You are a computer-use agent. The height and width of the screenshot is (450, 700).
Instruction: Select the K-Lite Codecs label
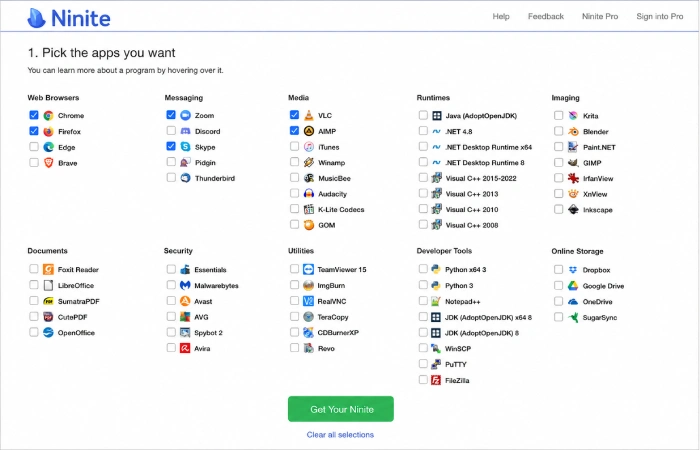(341, 209)
